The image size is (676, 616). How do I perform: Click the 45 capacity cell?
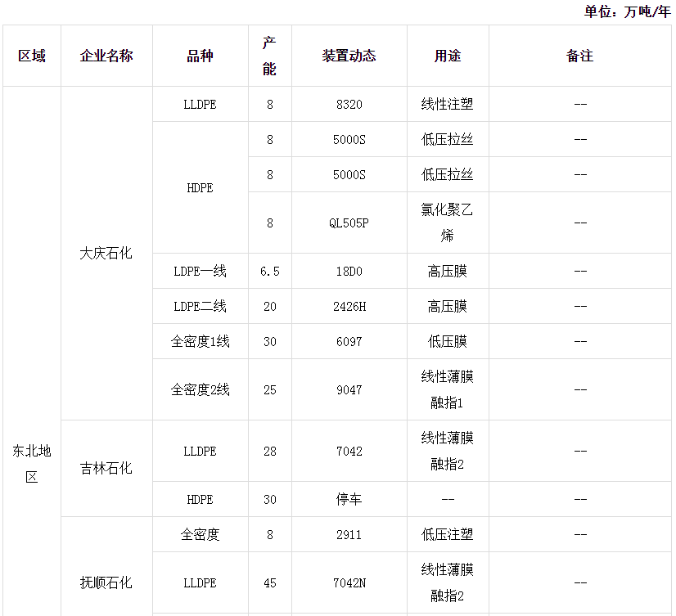pos(270,582)
